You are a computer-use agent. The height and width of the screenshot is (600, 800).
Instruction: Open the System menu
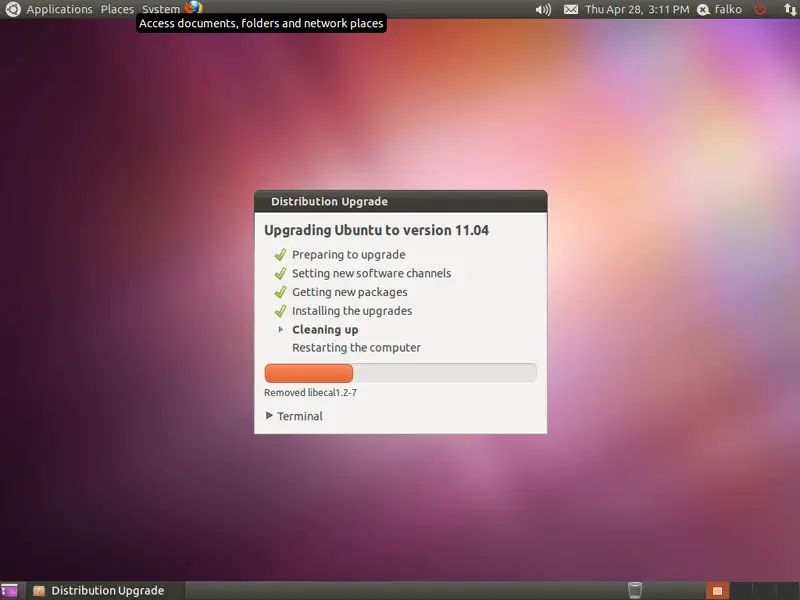coord(161,9)
